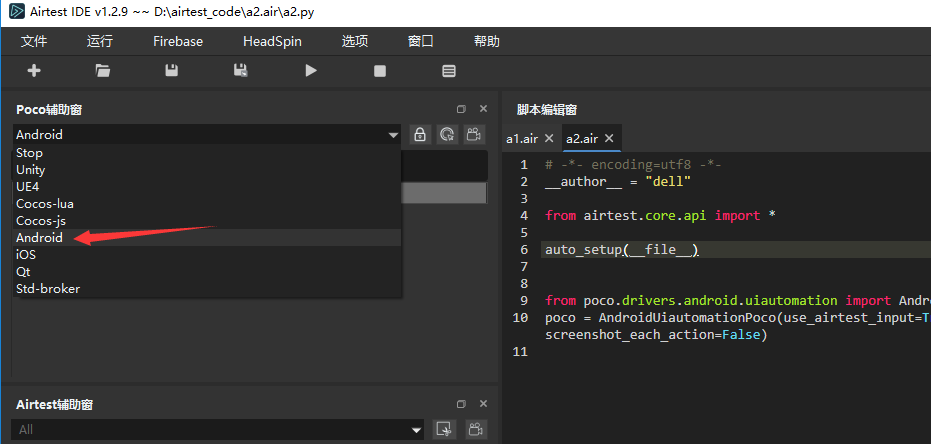
Task: Close the Airtest辅助窗 panel
Action: (x=483, y=404)
